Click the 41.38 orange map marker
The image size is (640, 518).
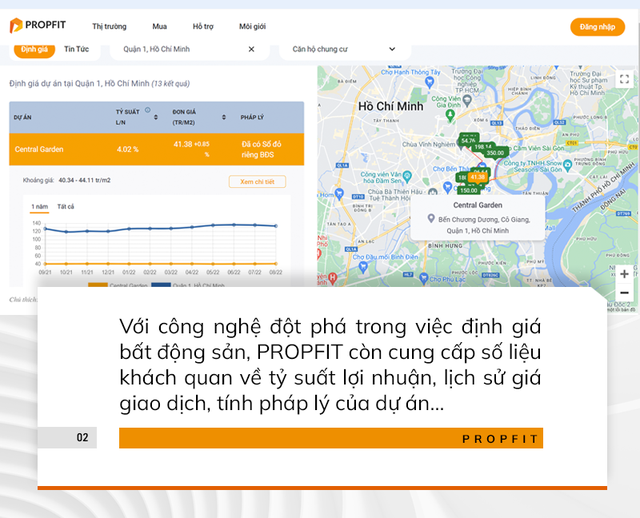tap(478, 177)
